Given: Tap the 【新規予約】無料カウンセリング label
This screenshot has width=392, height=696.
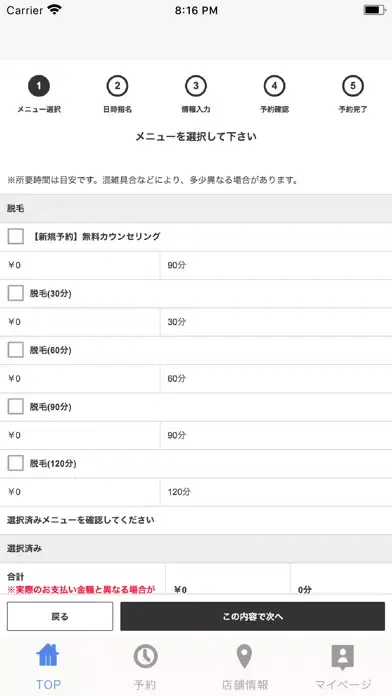Looking at the screenshot, I should click(x=95, y=237).
